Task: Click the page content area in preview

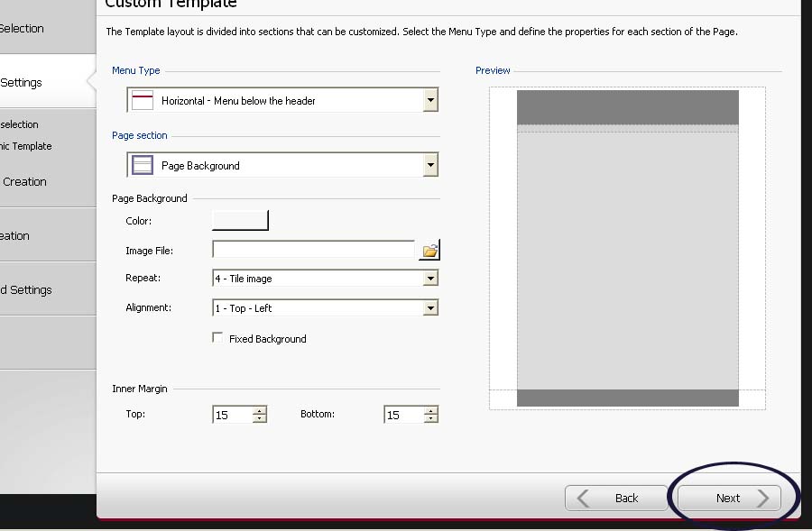Action: [x=628, y=261]
